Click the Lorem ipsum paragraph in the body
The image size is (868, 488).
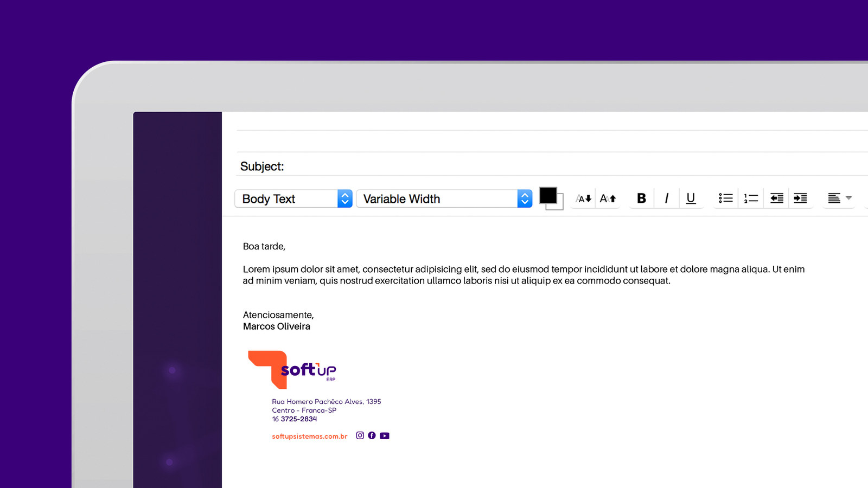(x=524, y=275)
